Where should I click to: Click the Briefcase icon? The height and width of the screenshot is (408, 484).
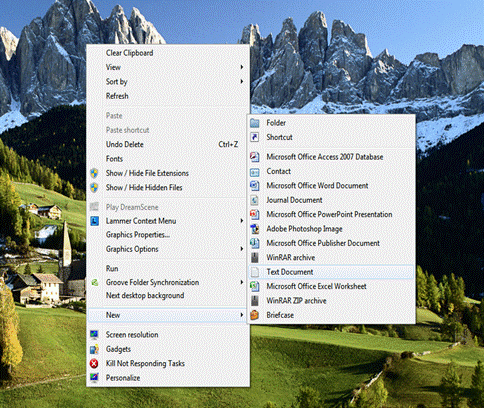[x=255, y=315]
